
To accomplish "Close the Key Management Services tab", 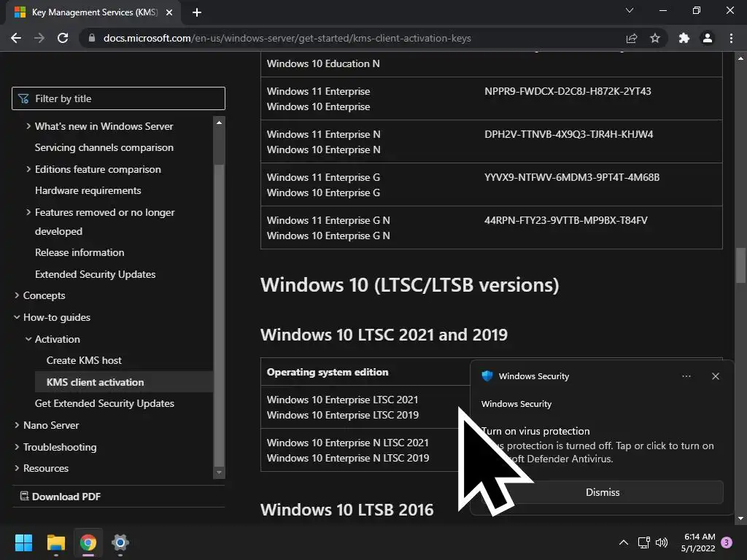I will coord(169,12).
